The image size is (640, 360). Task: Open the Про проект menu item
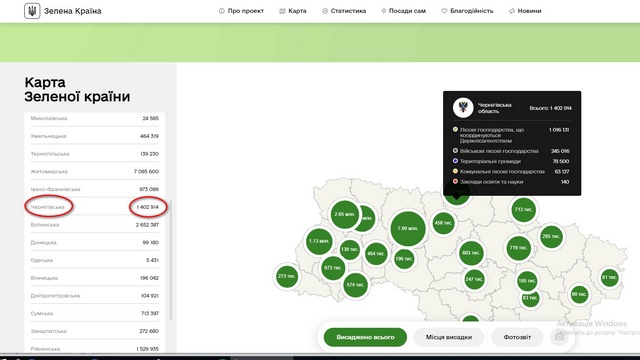coord(241,11)
